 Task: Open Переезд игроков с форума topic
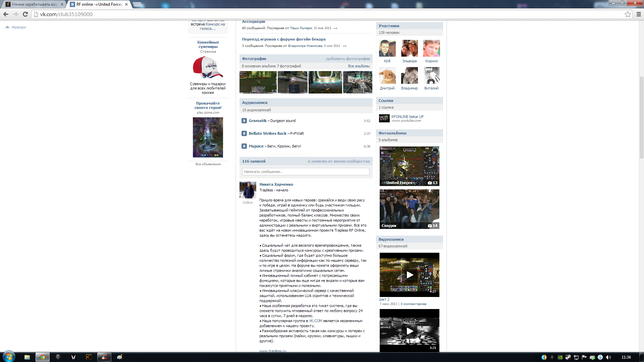(284, 39)
